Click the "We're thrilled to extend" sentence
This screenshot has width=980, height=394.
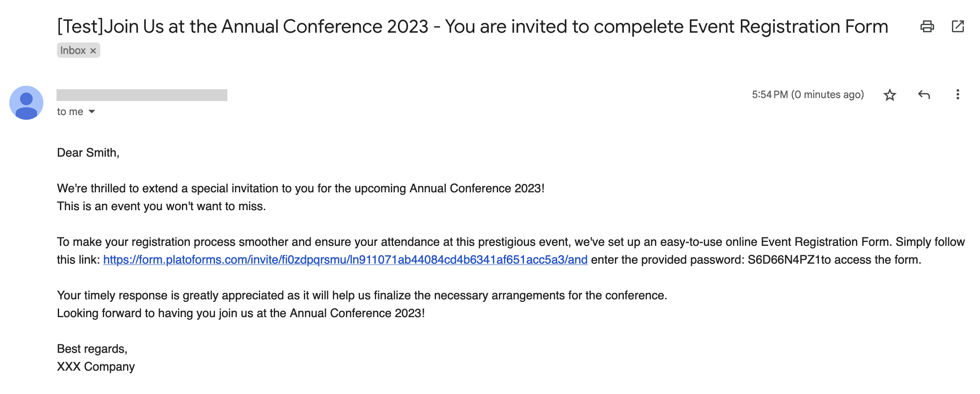click(300, 188)
